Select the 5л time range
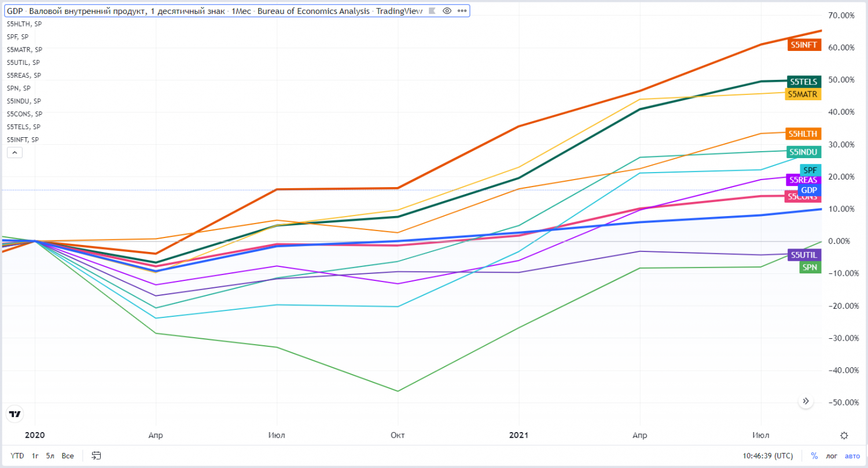This screenshot has width=868, height=468. [51, 456]
